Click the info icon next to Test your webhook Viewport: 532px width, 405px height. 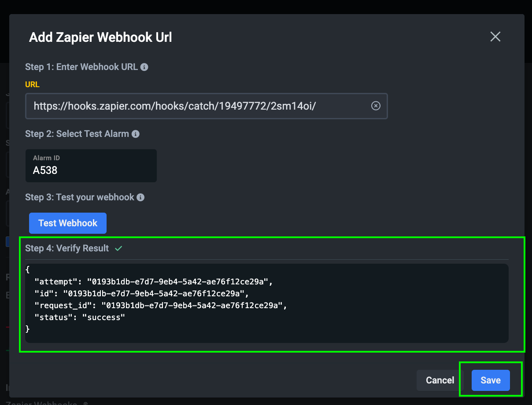coord(140,197)
